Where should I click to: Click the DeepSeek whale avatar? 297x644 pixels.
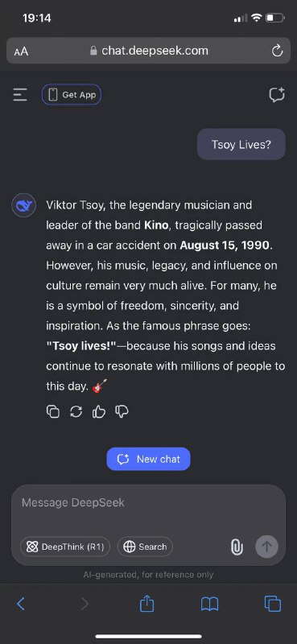22,205
